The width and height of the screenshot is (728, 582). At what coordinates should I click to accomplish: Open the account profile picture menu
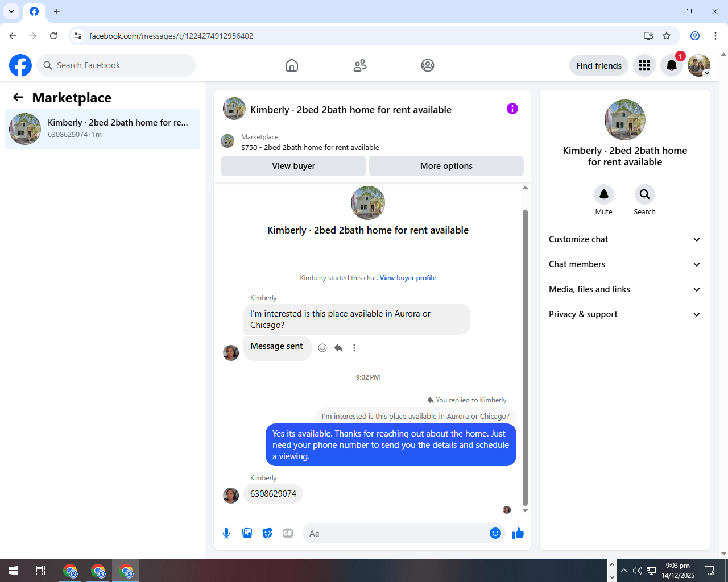tap(699, 65)
